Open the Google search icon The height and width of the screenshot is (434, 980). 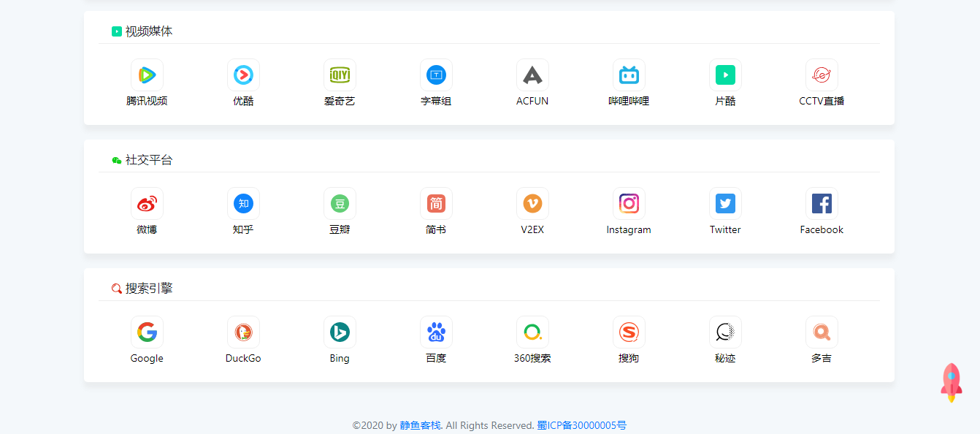(147, 332)
